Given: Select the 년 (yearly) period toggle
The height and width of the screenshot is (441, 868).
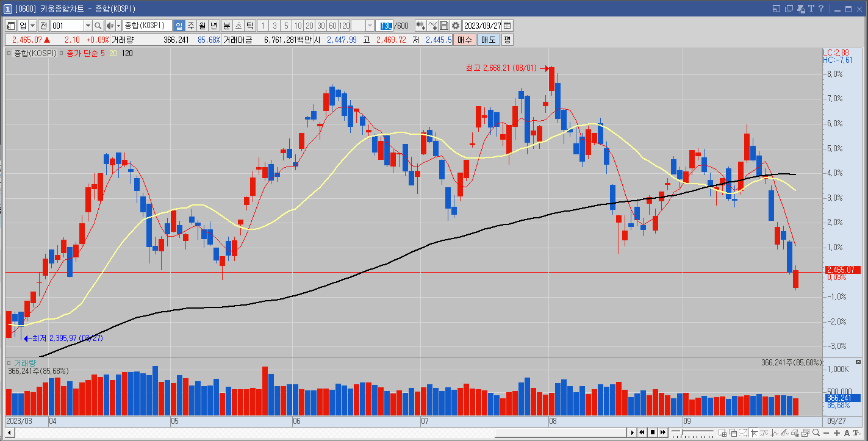Looking at the screenshot, I should coord(213,26).
